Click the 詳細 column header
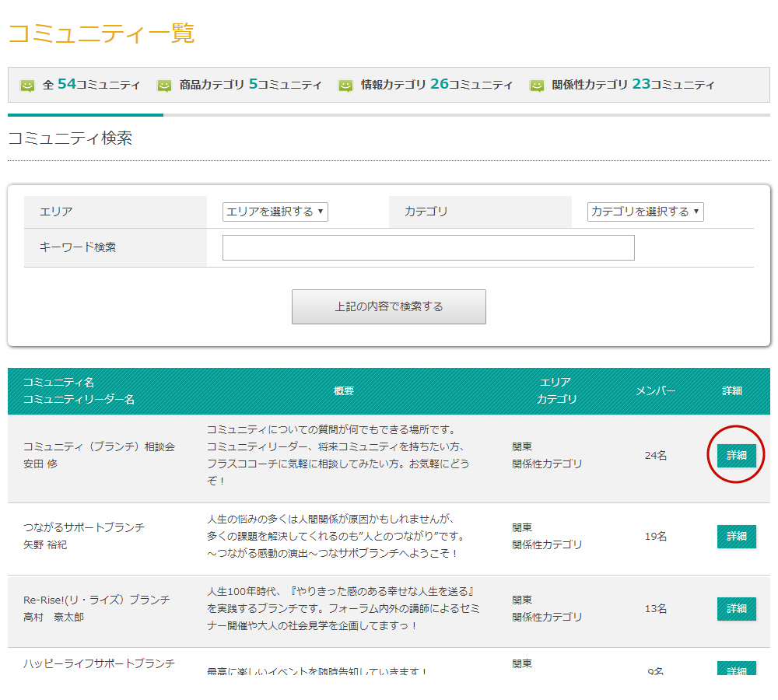Viewport: 778px width, 700px height. tap(732, 391)
